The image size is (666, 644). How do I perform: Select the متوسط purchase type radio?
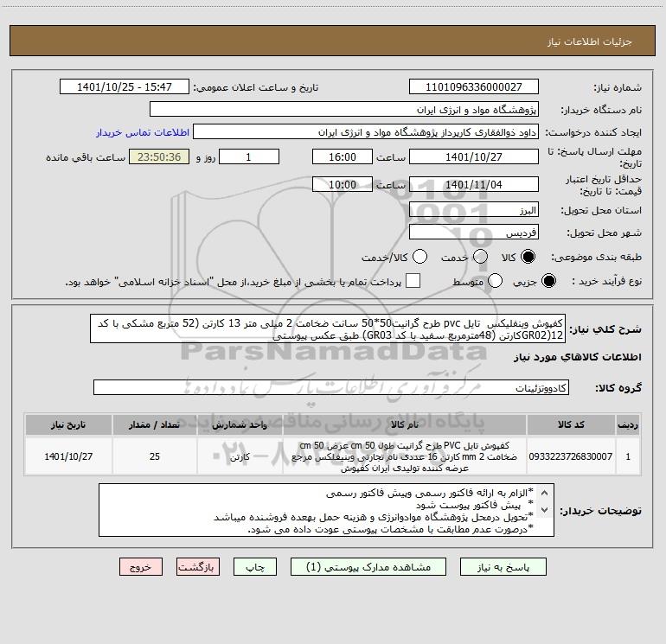click(495, 281)
